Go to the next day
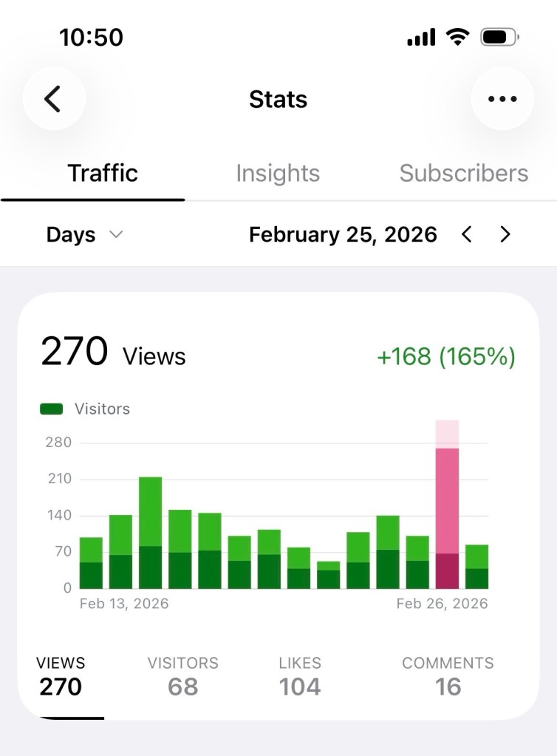This screenshot has width=557, height=756. tap(505, 235)
